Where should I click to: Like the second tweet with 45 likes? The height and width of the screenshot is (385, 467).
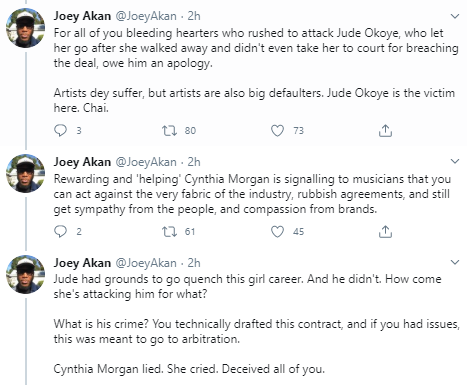click(277, 232)
